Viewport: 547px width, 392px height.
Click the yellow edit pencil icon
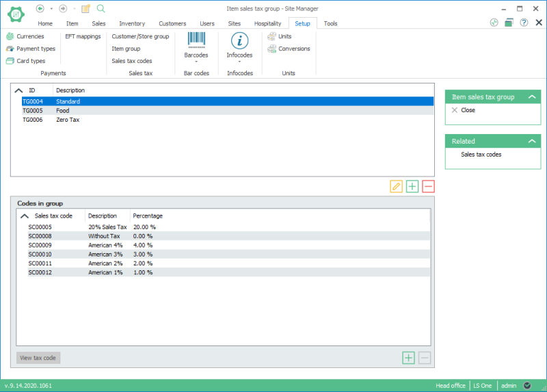[396, 186]
